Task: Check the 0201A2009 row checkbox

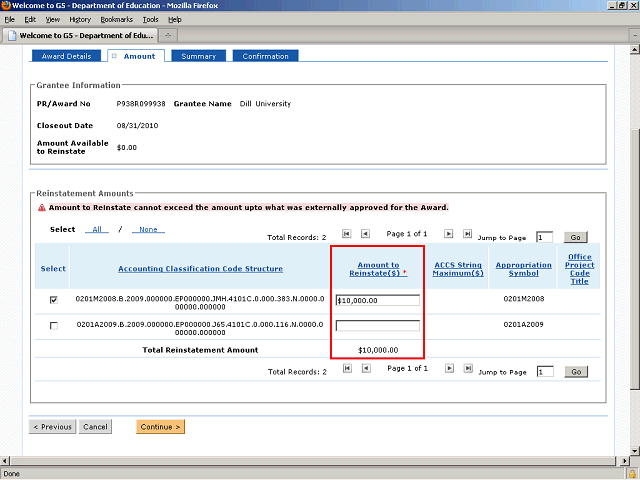Action: click(53, 326)
